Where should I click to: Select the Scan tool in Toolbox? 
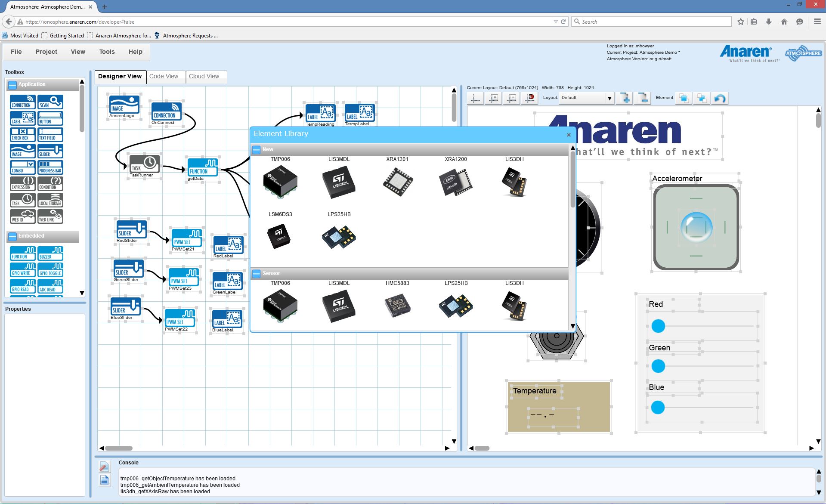tap(50, 102)
